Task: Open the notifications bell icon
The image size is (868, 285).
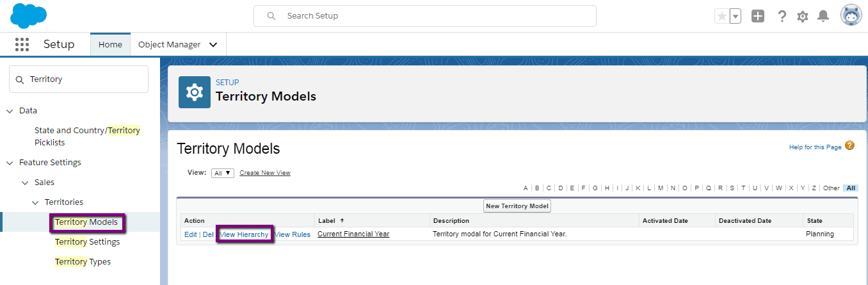Action: click(823, 16)
